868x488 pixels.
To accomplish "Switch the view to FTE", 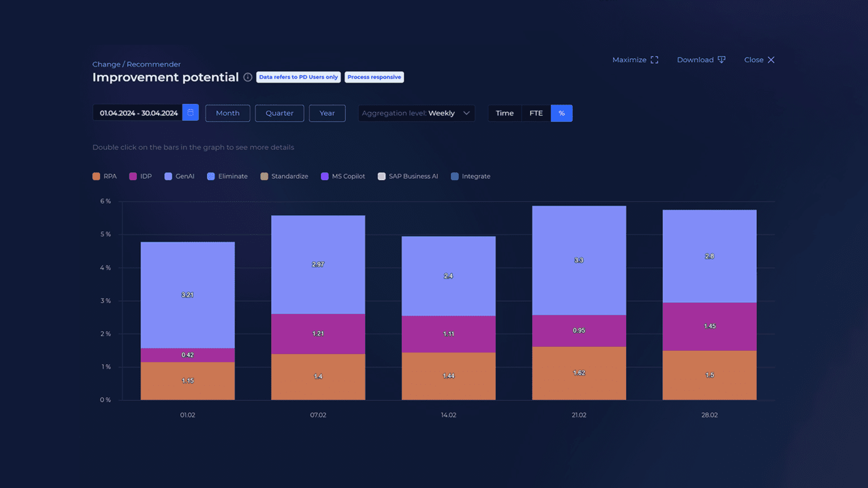I will tap(535, 113).
